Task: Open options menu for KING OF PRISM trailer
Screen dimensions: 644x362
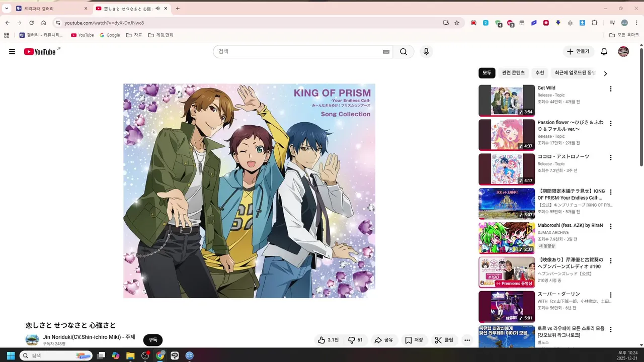Action: coord(611,192)
